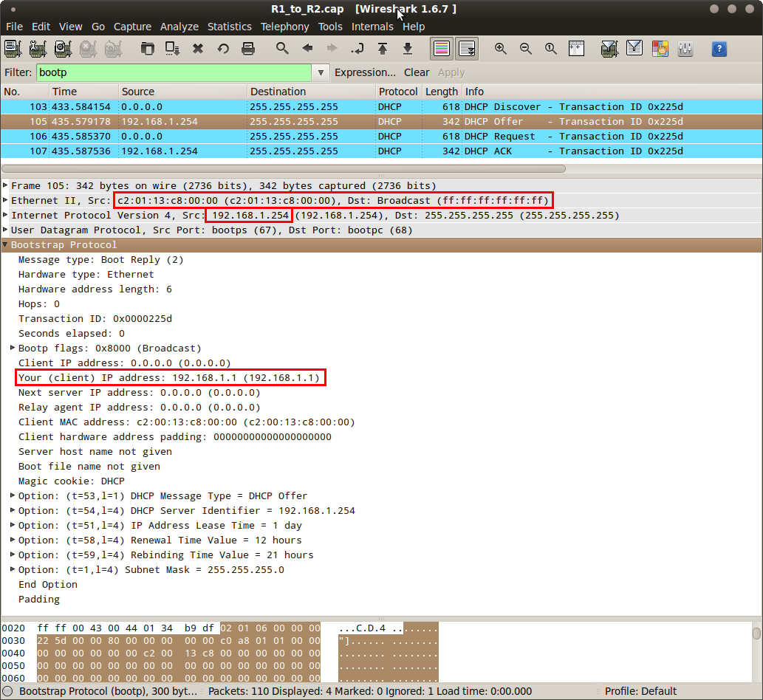Open the Internals menu
Viewport: 763px width, 700px height.
(x=372, y=27)
